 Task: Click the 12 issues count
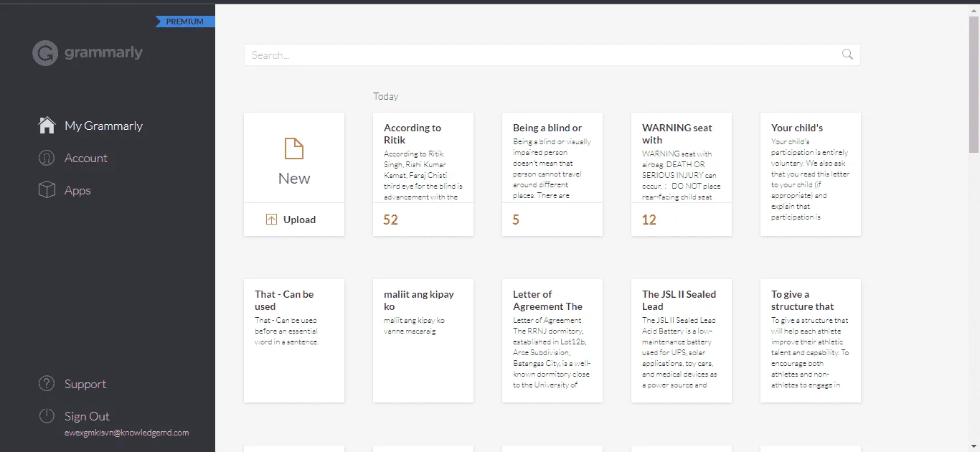pos(649,220)
